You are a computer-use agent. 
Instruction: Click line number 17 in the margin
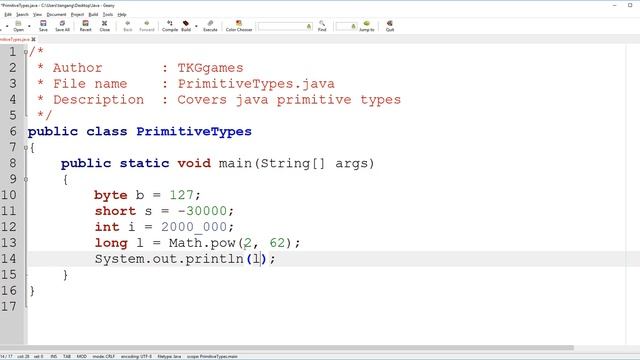click(9, 307)
